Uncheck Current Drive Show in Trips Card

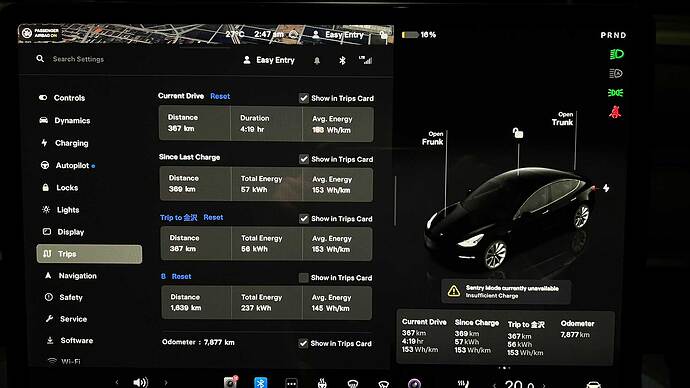[304, 98]
